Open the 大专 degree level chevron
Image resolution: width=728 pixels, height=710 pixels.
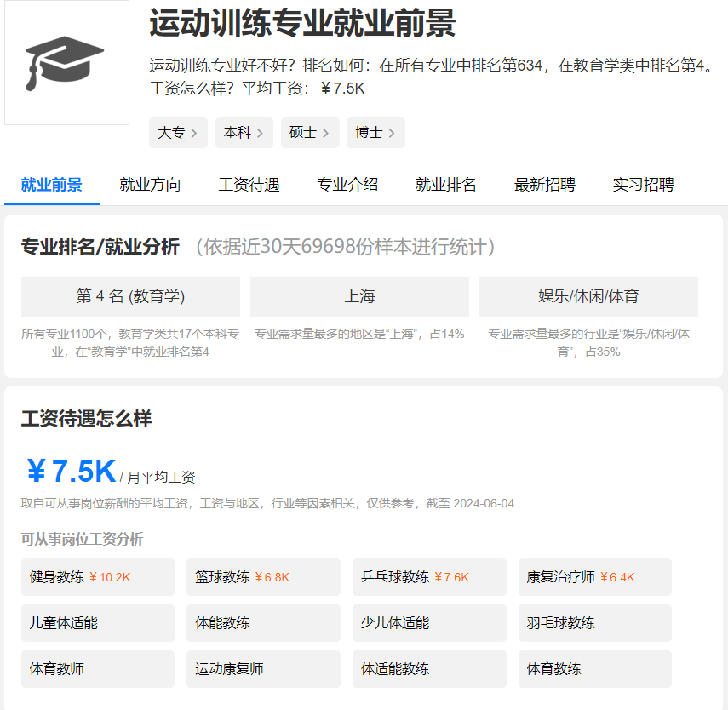click(x=178, y=133)
